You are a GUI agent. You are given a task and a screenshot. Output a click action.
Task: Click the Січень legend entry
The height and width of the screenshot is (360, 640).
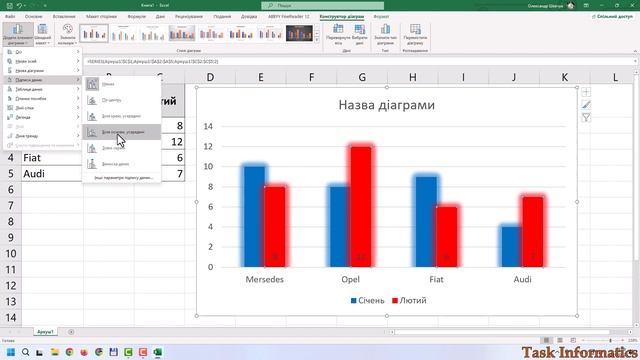pyautogui.click(x=368, y=300)
